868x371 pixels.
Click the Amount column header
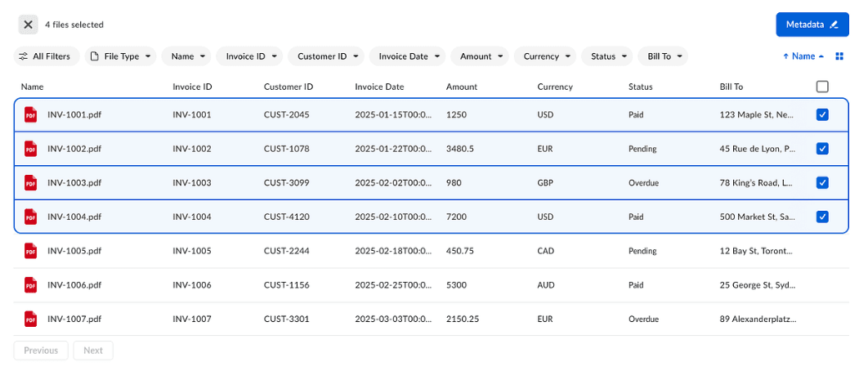tap(462, 87)
